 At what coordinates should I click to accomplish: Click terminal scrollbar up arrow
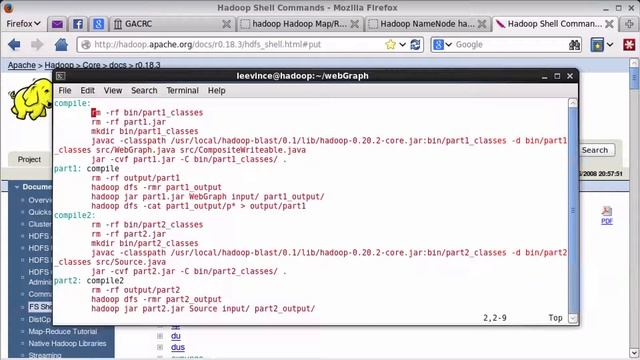[x=573, y=103]
